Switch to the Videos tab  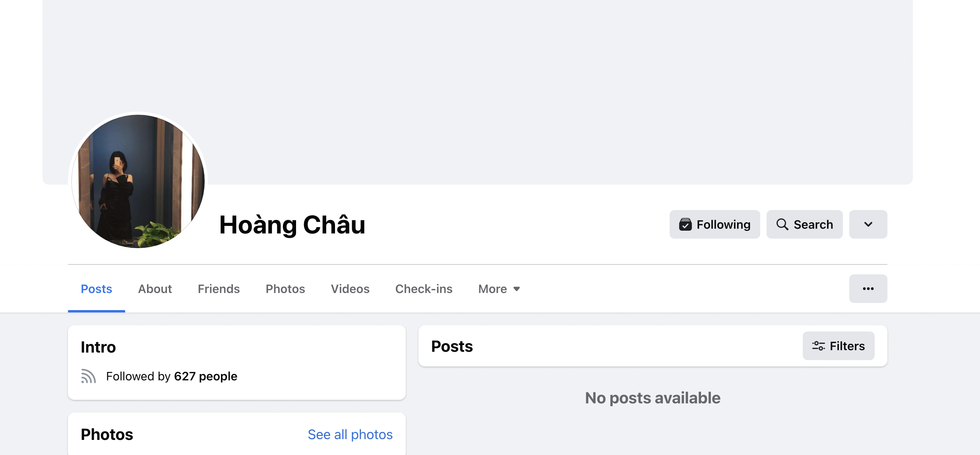pyautogui.click(x=350, y=289)
